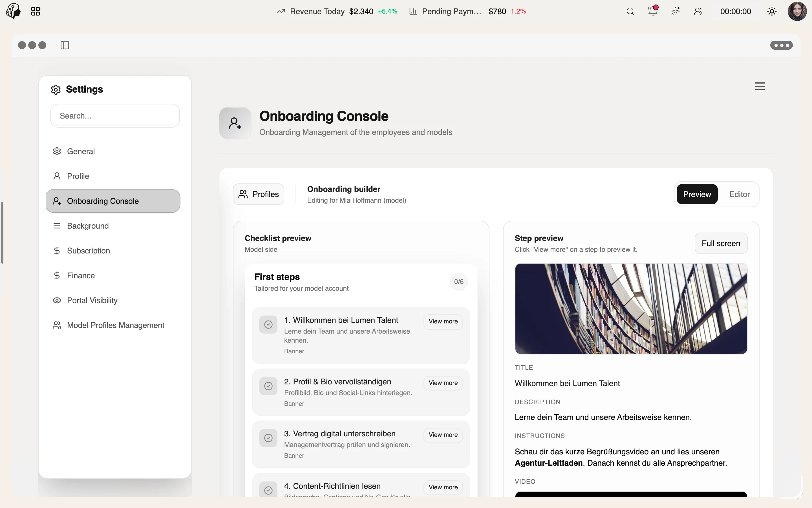Open Finance settings

click(x=113, y=275)
